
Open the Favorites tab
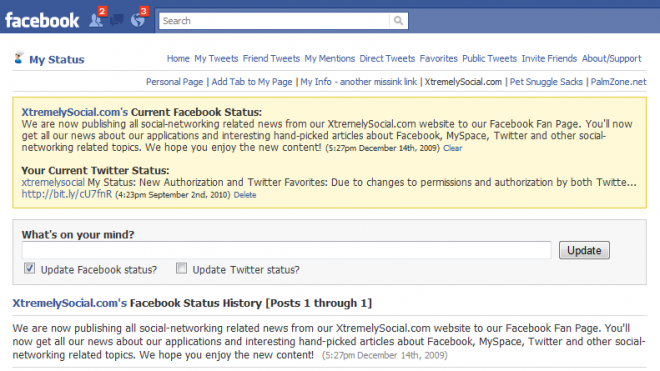(439, 59)
